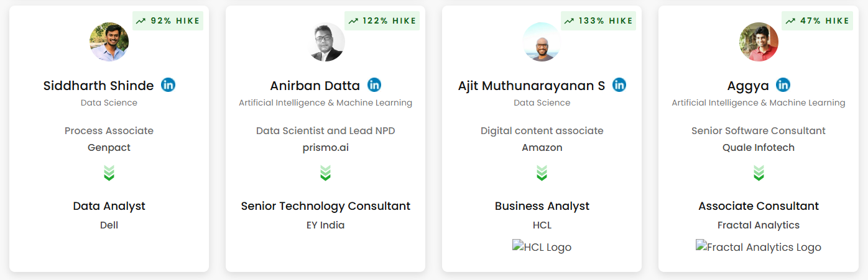Image resolution: width=868 pixels, height=280 pixels.
Task: Open Siddharth Shinde's LinkedIn icon
Action: point(168,85)
